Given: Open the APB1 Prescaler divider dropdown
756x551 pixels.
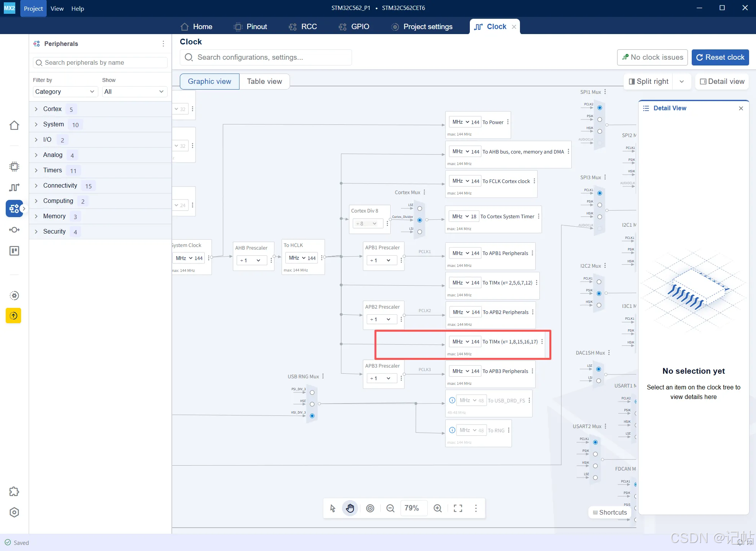Looking at the screenshot, I should point(381,260).
